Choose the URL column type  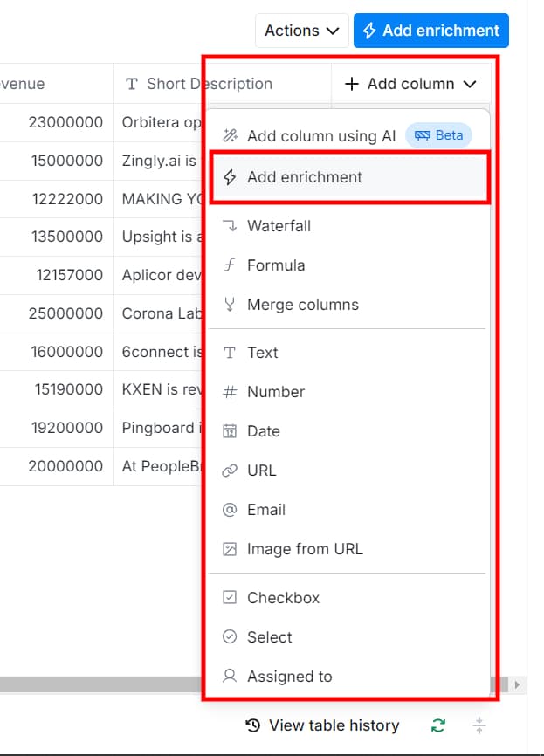(x=231, y=471)
